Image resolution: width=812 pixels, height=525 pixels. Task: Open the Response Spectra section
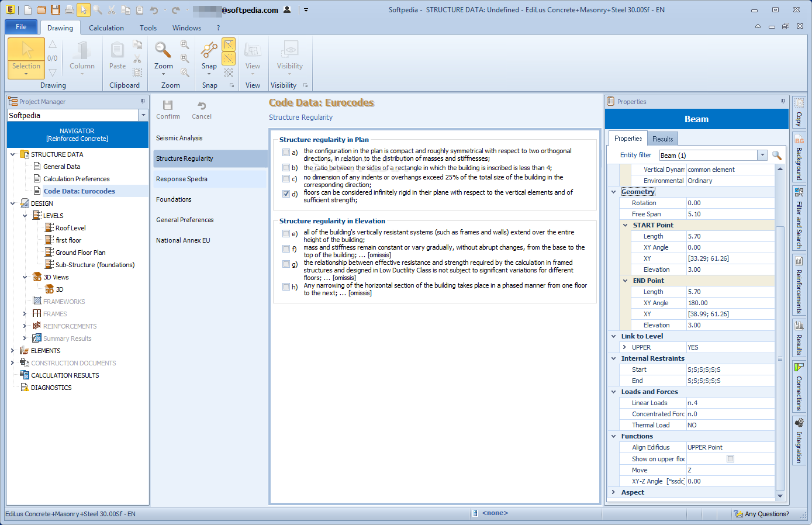(x=210, y=179)
